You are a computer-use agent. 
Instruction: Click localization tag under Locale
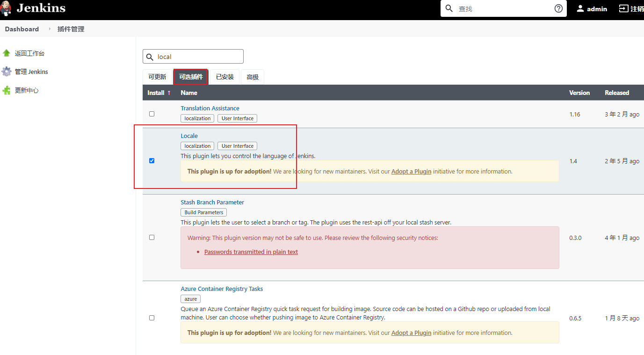coord(197,146)
